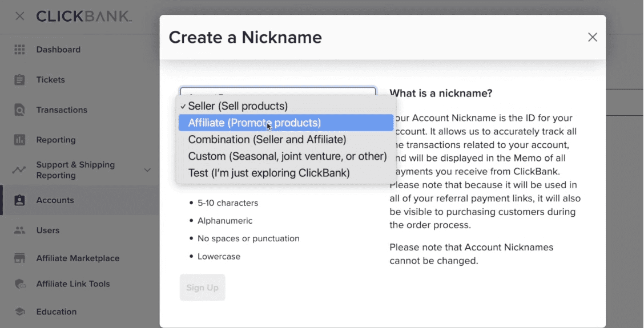Click the Transactions search icon
This screenshot has width=644, height=328.
coord(19,110)
